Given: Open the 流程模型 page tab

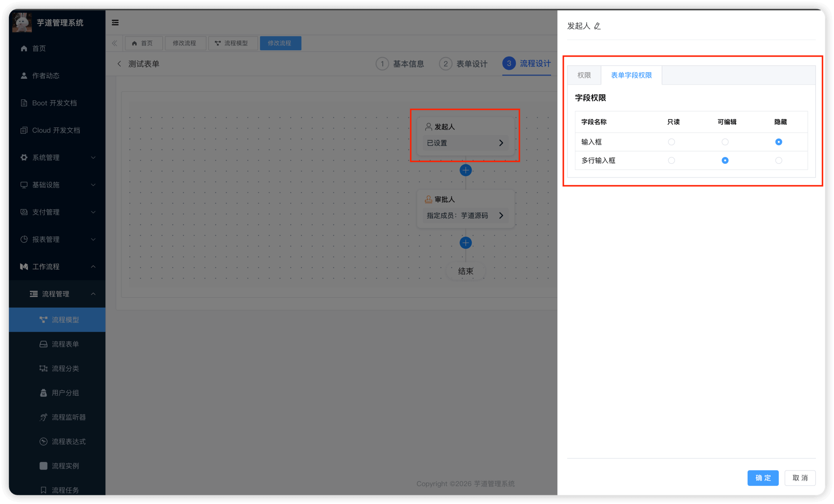Looking at the screenshot, I should [x=232, y=43].
